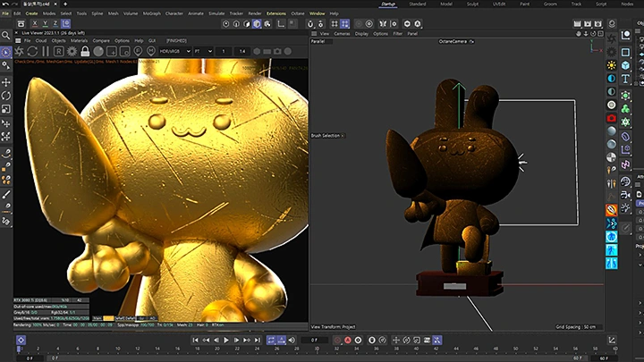Screen dimensions: 644x362
Task: Toggle the Y axis lock
Action: (x=46, y=24)
